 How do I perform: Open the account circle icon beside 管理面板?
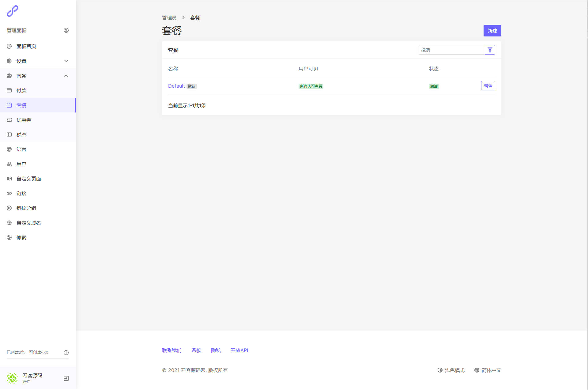pos(66,30)
